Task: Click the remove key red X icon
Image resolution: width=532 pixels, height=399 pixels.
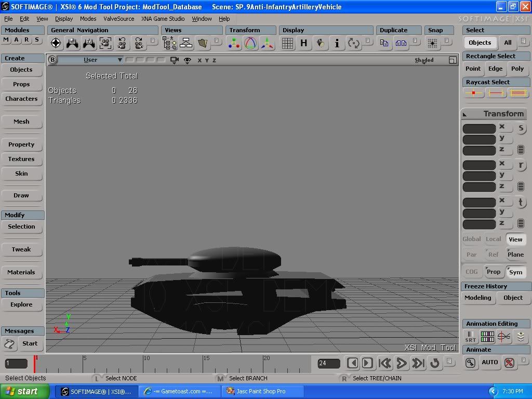Action: (x=509, y=363)
